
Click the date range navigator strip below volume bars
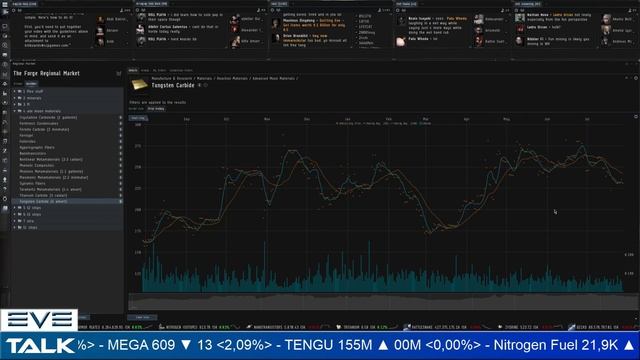383,302
